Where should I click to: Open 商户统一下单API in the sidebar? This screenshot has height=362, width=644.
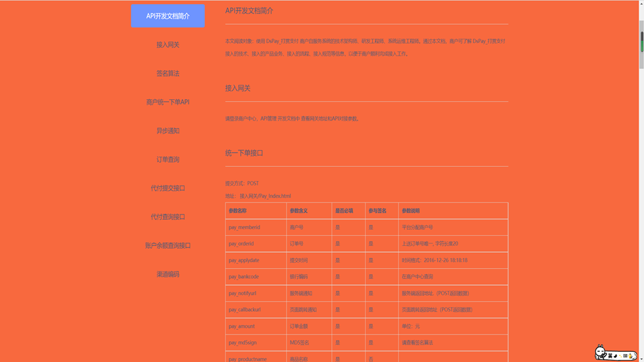[168, 102]
